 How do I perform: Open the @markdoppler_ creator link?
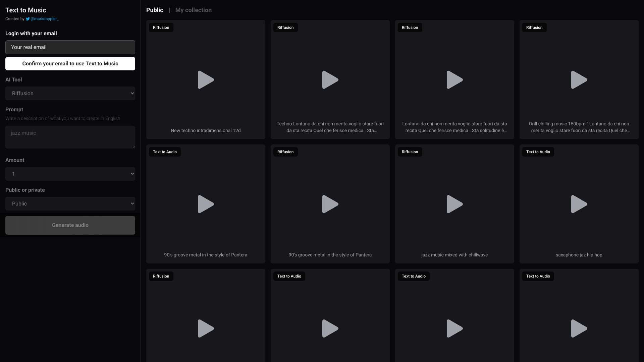tap(44, 19)
